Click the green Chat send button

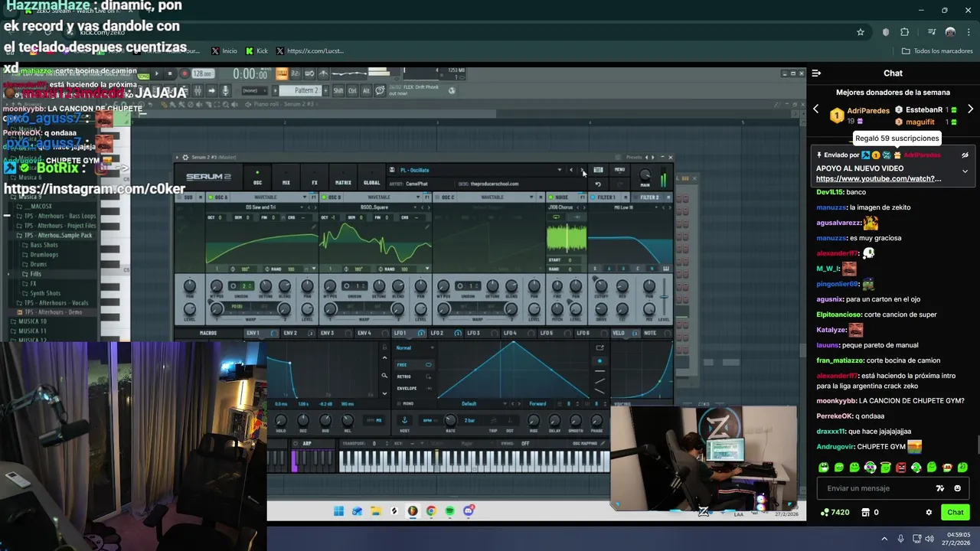click(x=955, y=512)
